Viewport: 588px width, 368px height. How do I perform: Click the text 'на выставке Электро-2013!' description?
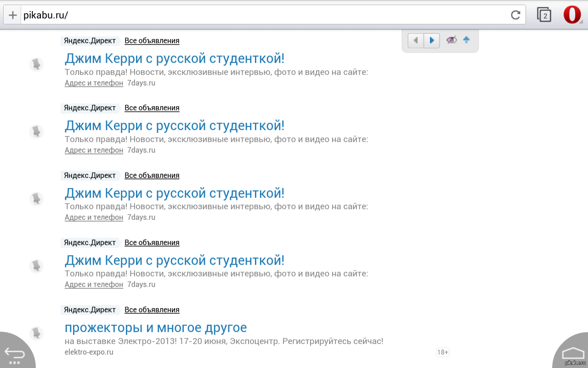point(224,341)
